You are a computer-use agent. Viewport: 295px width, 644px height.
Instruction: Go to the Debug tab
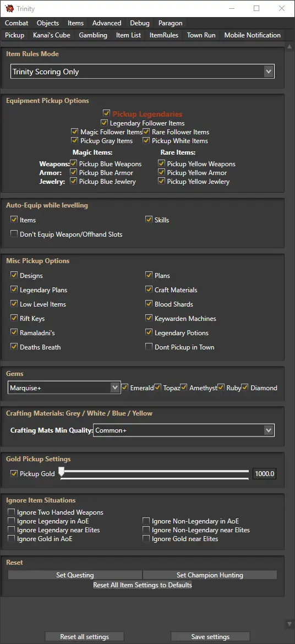(x=140, y=23)
